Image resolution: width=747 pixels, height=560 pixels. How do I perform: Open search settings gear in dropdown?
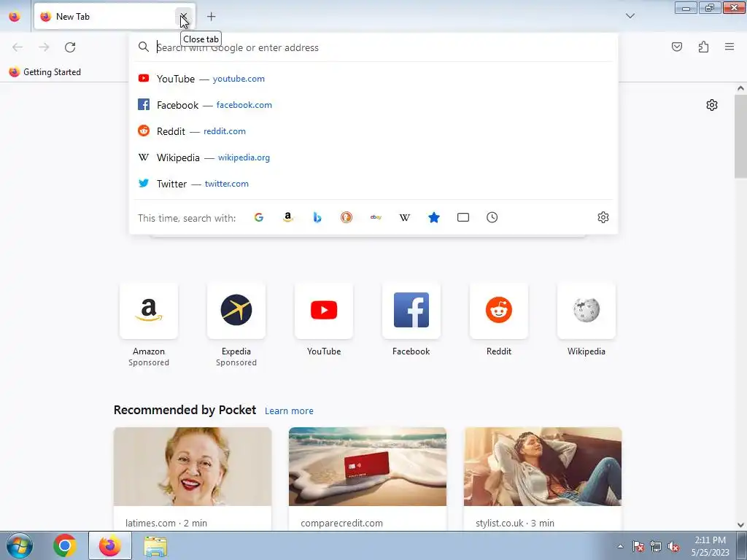pos(603,217)
